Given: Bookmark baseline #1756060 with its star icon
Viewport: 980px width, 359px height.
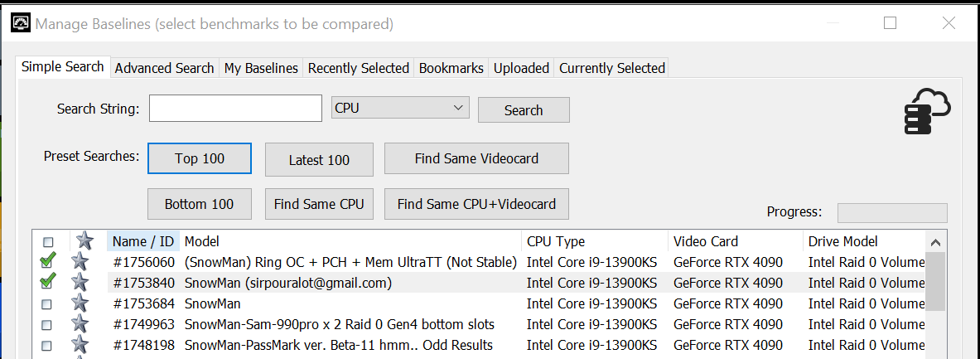Looking at the screenshot, I should (x=80, y=261).
